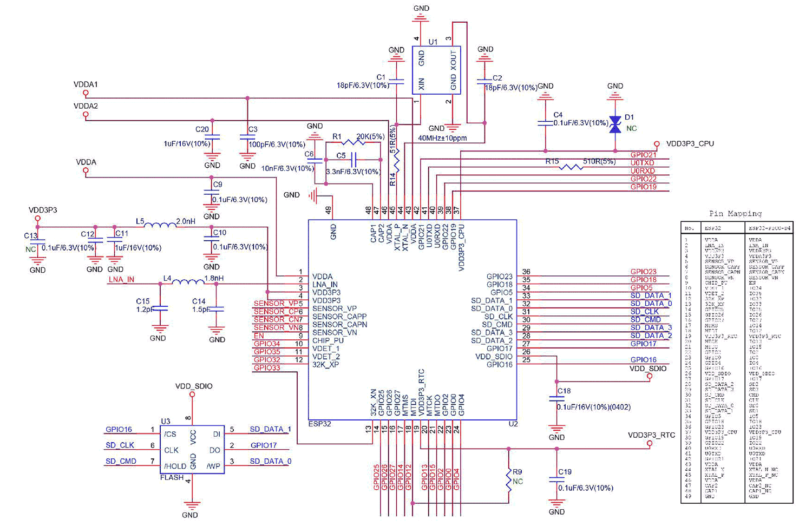Click the red GPIO34 net label
The image size is (812, 526).
(x=267, y=344)
